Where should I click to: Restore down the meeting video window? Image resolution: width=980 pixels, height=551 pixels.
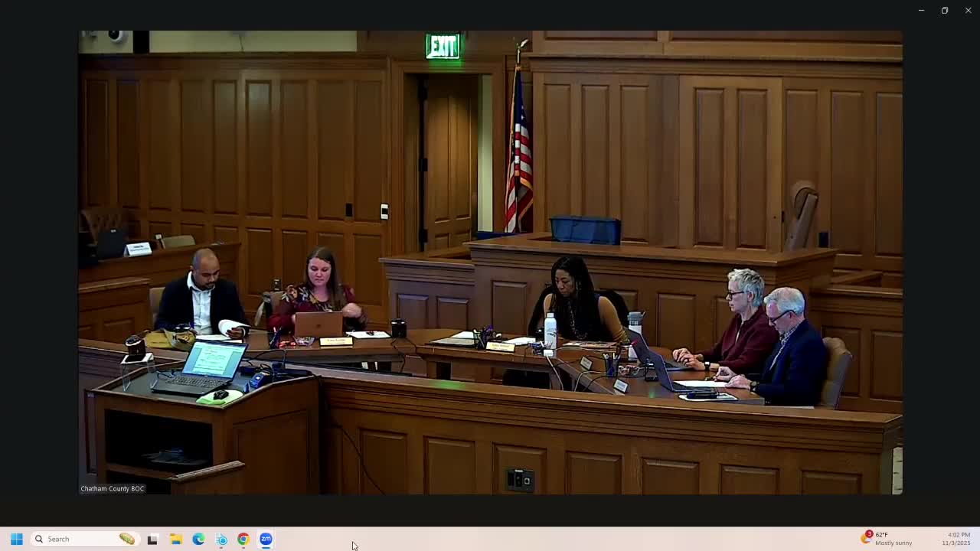point(944,10)
